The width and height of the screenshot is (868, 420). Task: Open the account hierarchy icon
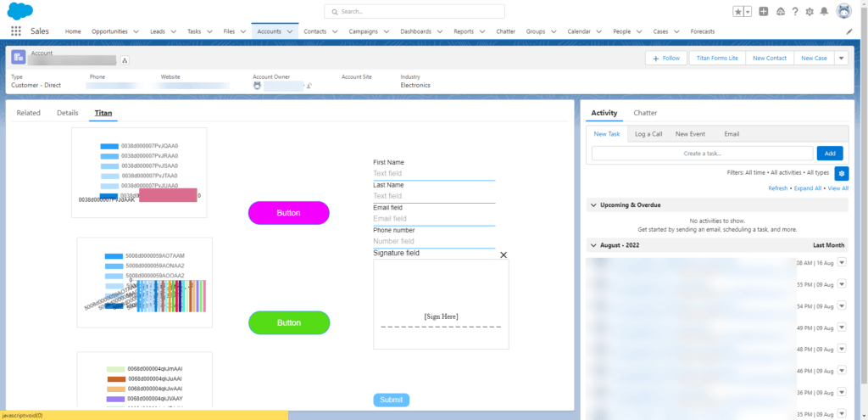tap(125, 60)
